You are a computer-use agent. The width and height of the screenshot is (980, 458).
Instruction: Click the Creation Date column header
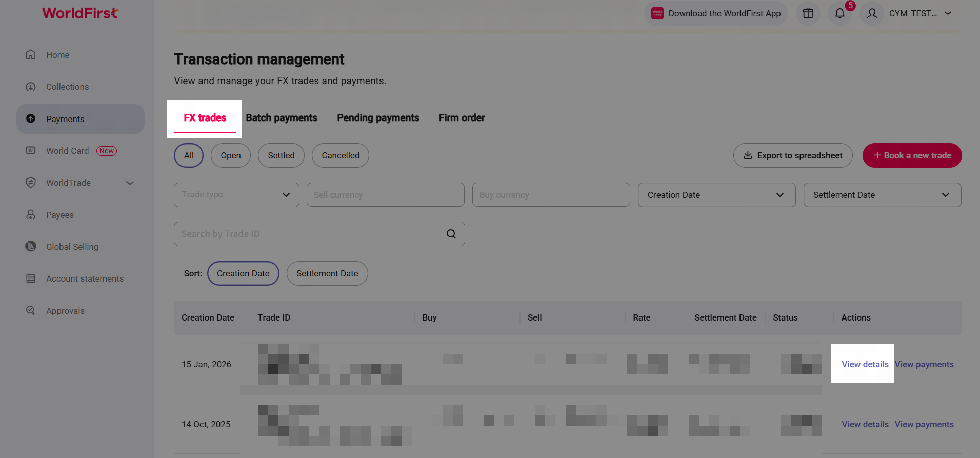click(208, 317)
